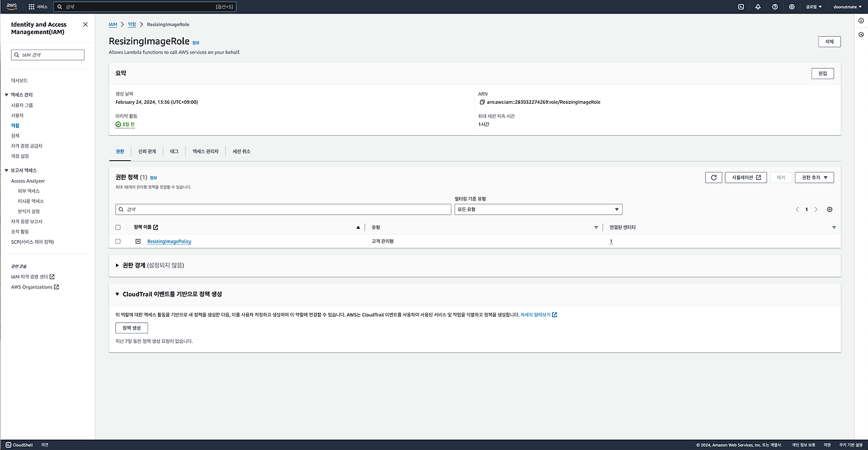Open 외부 액세스 in the sidebar
The height and width of the screenshot is (450, 868).
pyautogui.click(x=29, y=191)
